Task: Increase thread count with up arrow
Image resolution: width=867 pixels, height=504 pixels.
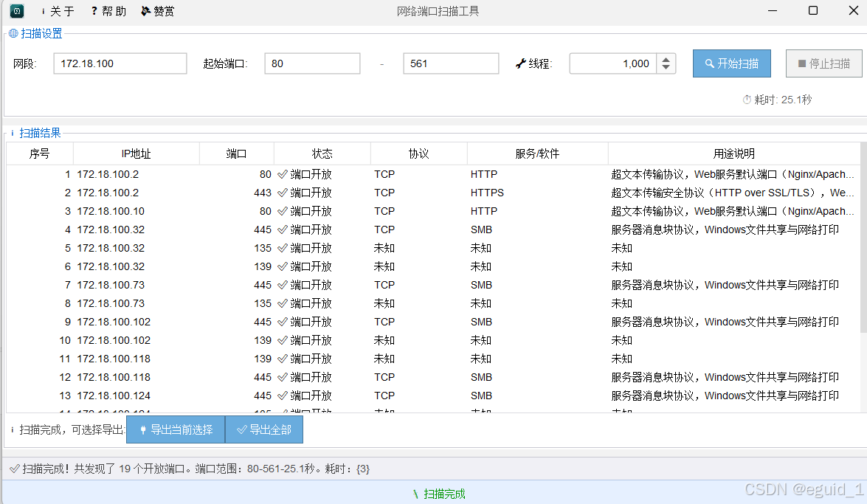Action: tap(666, 59)
